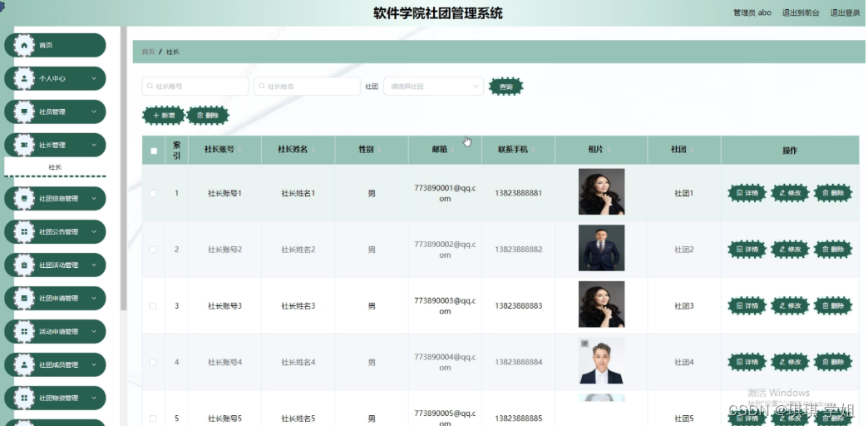
Task: Click email cell 773890003@qq.com
Action: click(445, 306)
